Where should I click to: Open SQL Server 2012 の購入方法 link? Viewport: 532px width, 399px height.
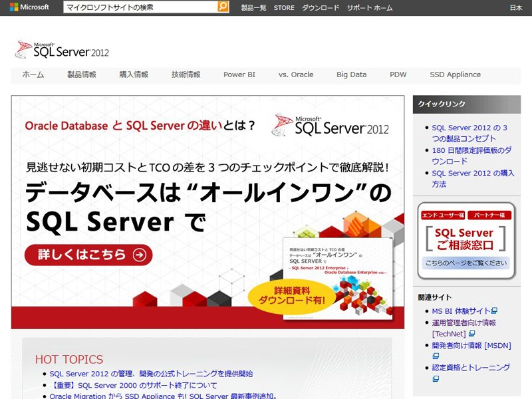pos(473,178)
